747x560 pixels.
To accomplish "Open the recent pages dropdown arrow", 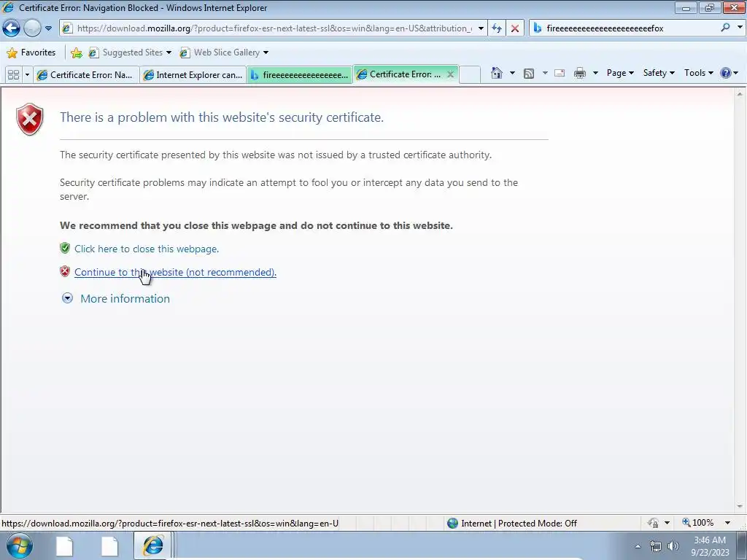I will (x=48, y=28).
